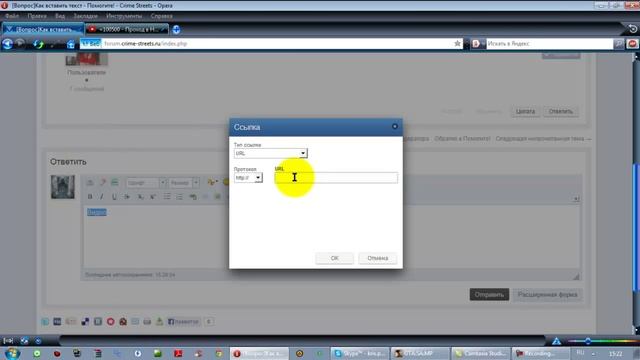Bookmark page using star icon
Screen dimensions: 640x360
[457, 44]
